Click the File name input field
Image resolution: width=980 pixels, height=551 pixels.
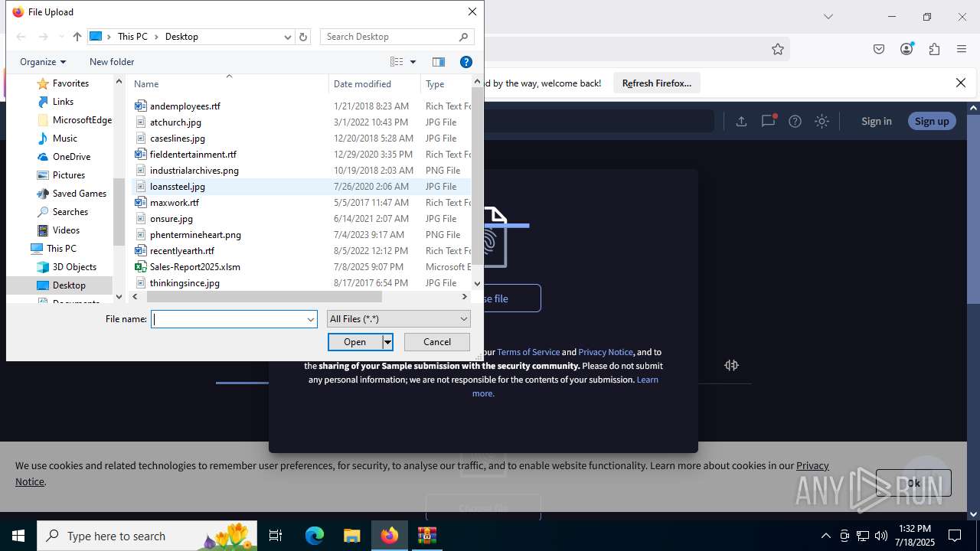(x=228, y=319)
